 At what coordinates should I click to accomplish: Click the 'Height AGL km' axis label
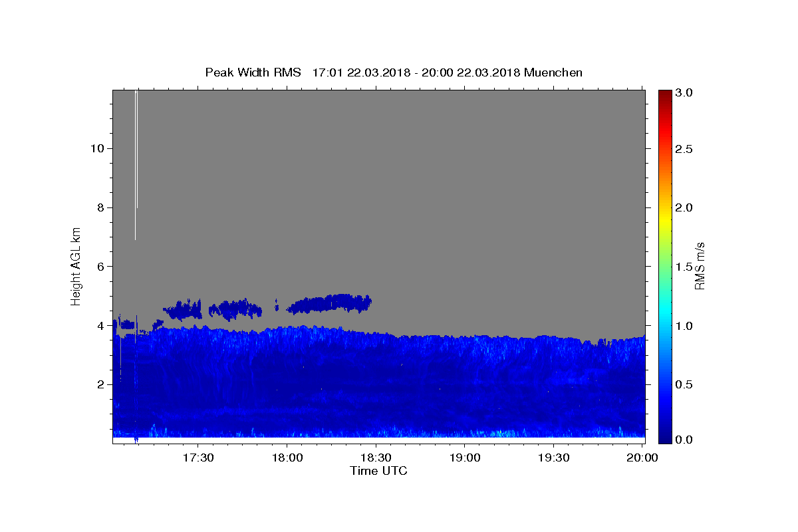76,266
